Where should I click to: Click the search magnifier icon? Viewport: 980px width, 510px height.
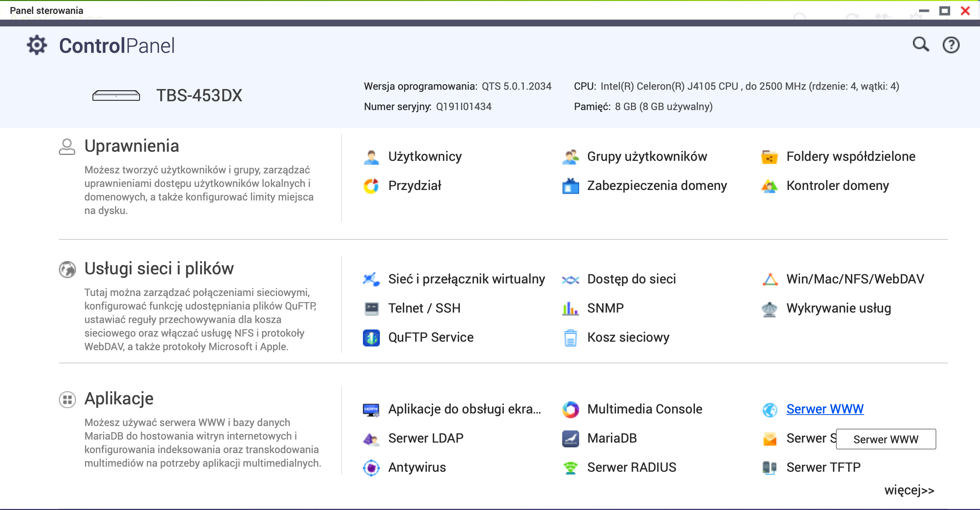click(921, 45)
